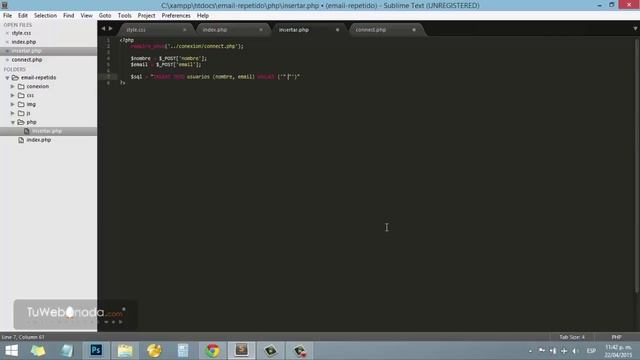This screenshot has height=360, width=640.
Task: Collapse the email-repetido folder
Action: click(x=7, y=78)
